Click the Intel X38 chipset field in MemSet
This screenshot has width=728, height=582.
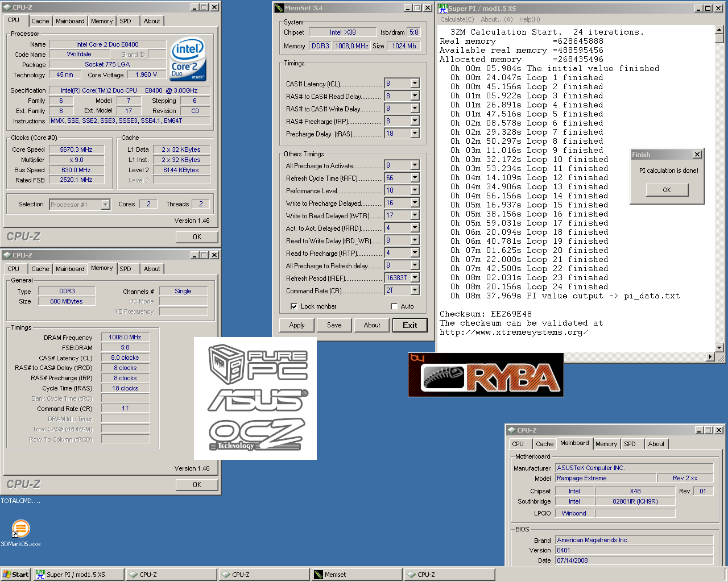pos(343,32)
